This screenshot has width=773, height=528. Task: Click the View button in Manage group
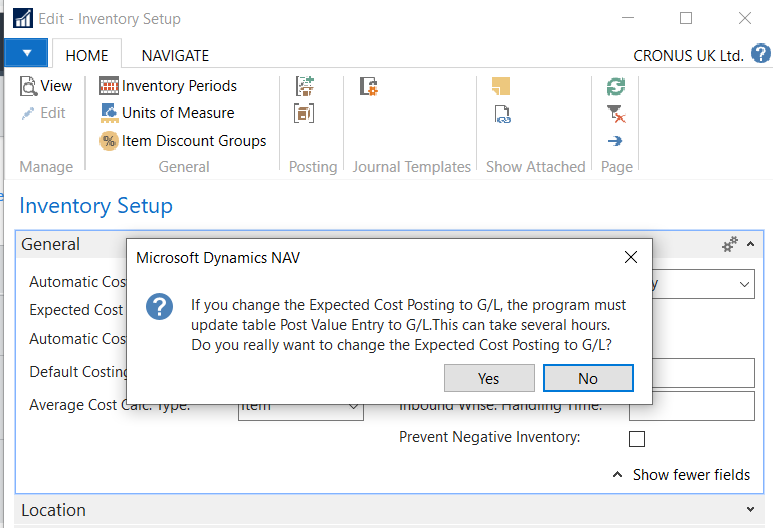pyautogui.click(x=46, y=86)
